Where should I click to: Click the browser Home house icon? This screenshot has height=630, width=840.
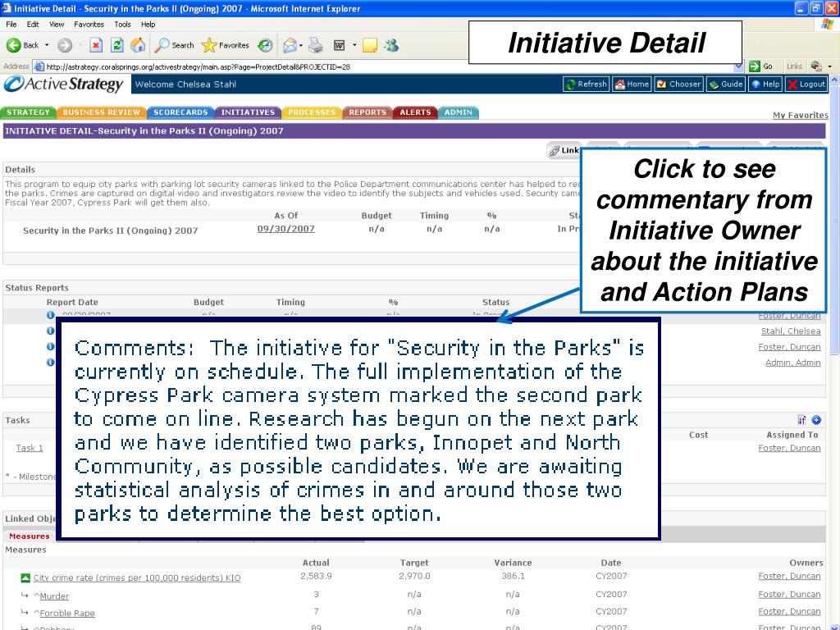point(138,46)
